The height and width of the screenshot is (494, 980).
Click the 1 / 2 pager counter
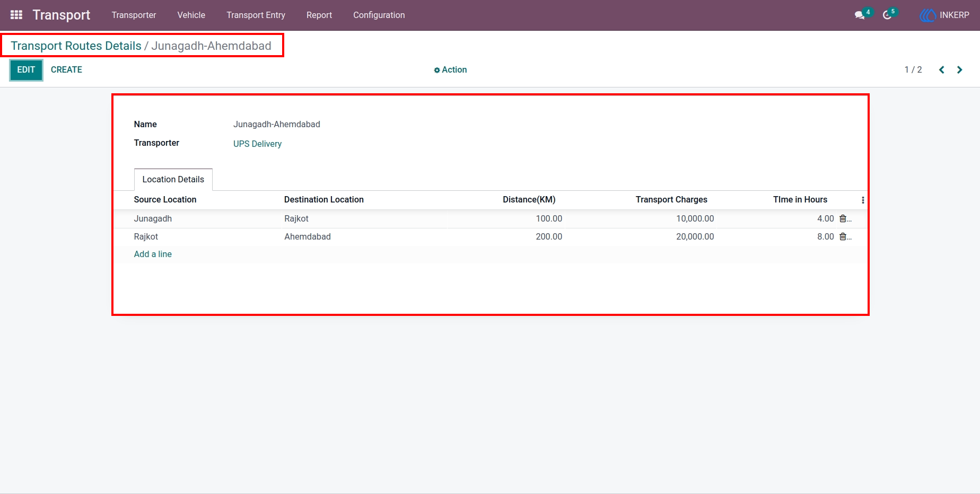[913, 70]
